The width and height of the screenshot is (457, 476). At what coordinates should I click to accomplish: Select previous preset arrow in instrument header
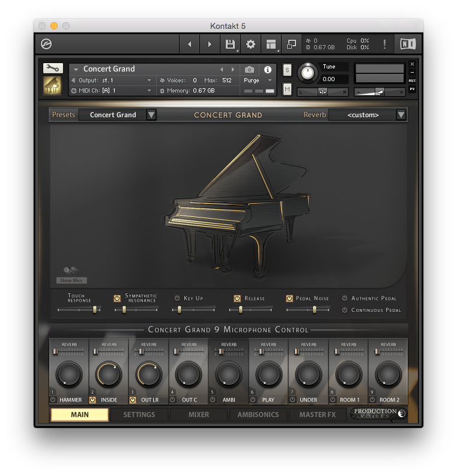[x=222, y=70]
